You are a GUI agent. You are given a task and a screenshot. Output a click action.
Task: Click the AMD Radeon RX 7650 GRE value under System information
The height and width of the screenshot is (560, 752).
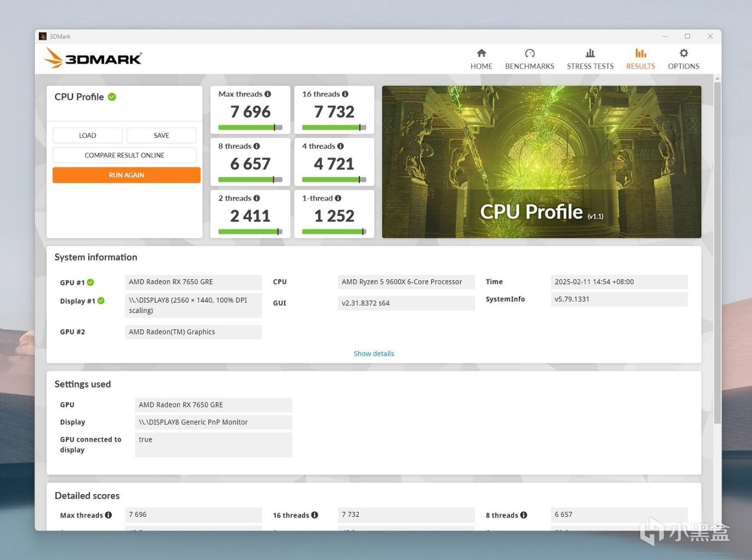pos(194,282)
